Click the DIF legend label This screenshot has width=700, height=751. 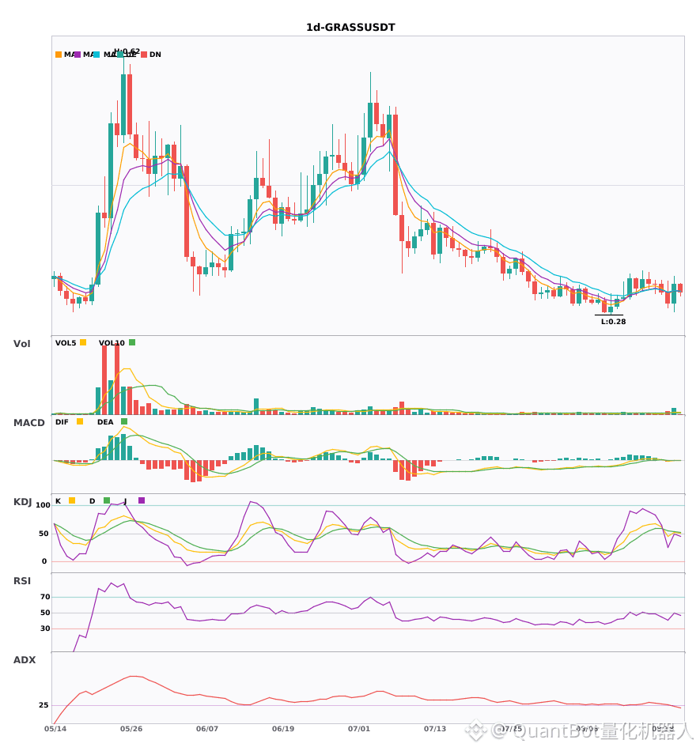pos(62,422)
